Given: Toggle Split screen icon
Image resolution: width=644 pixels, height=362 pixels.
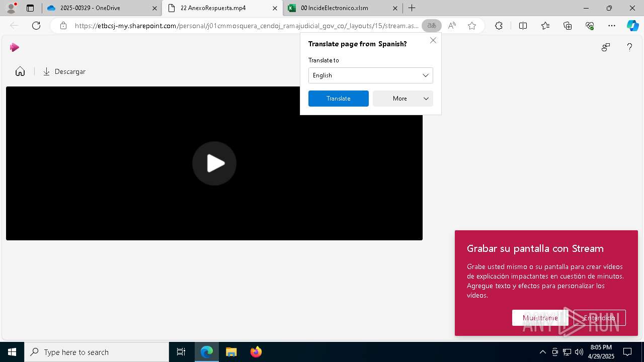Looking at the screenshot, I should pos(523,26).
